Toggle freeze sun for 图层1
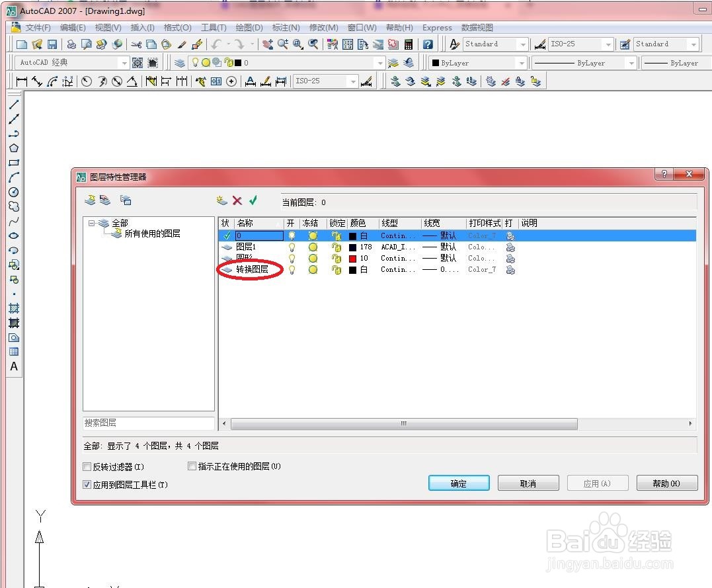The height and width of the screenshot is (588, 712). click(313, 247)
